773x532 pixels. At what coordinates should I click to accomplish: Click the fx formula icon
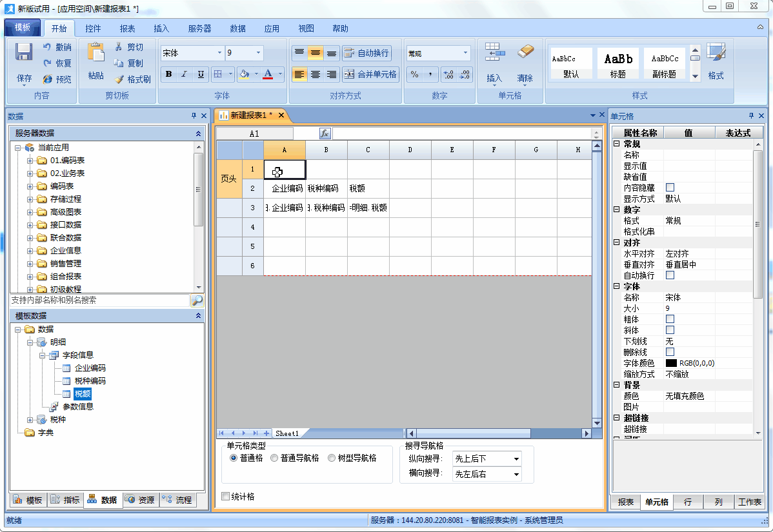325,133
